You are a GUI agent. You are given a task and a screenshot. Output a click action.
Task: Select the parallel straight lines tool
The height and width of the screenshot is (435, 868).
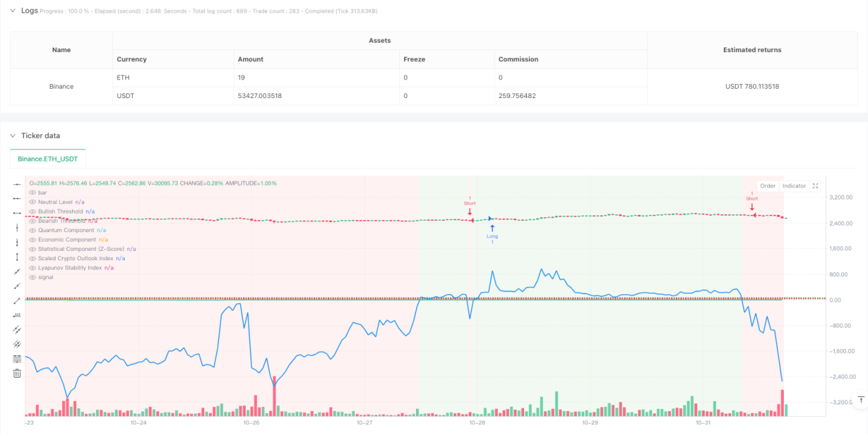coord(17,330)
